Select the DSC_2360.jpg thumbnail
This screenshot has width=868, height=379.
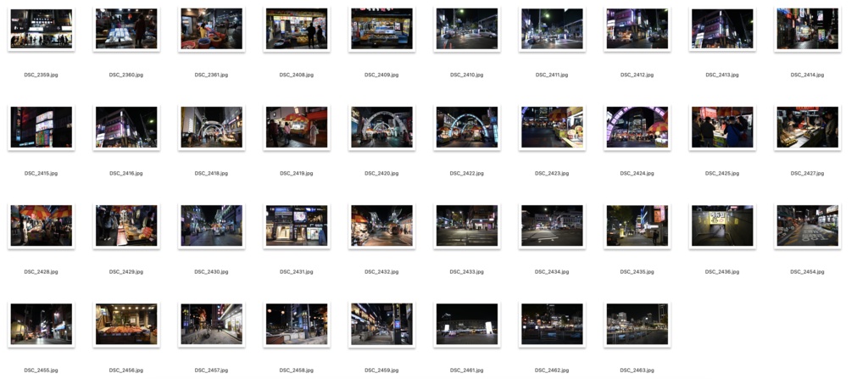(x=126, y=29)
